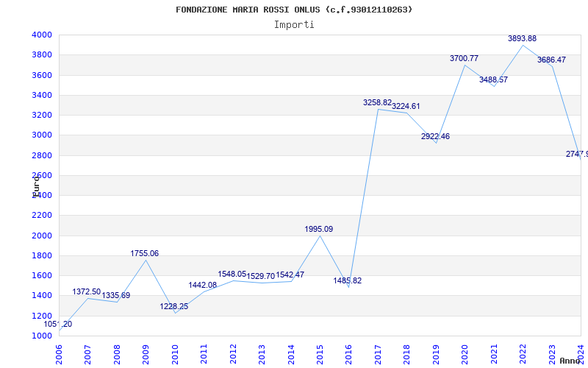Select data label 3224.61

[406, 106]
